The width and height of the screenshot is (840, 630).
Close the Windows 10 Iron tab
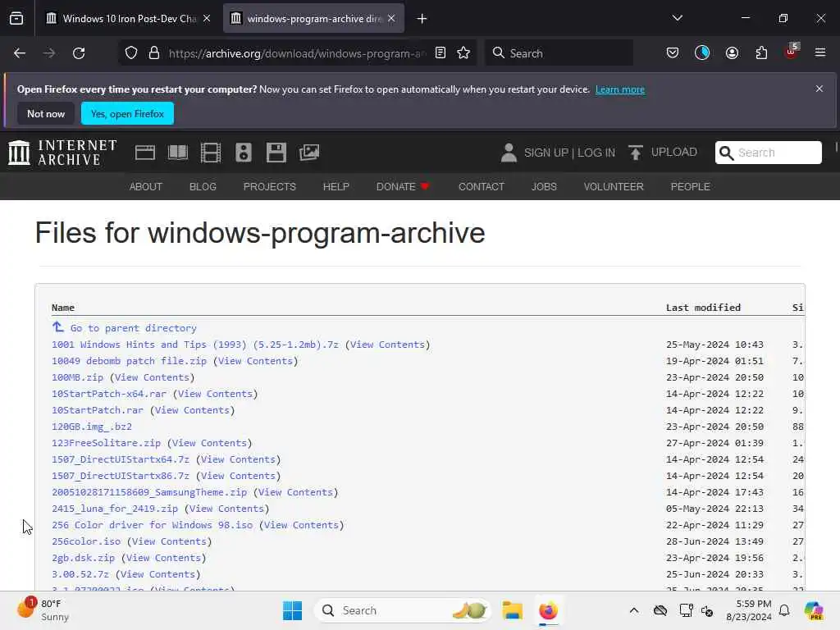pyautogui.click(x=207, y=19)
